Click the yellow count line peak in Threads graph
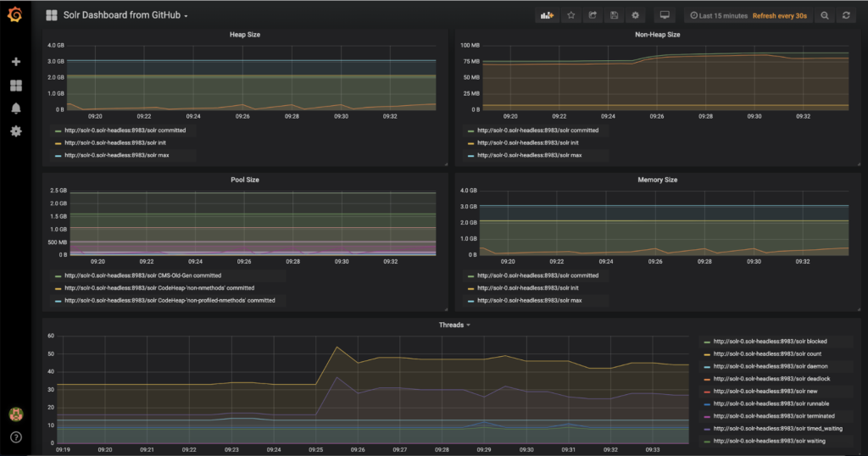Image resolution: width=868 pixels, height=456 pixels. (337, 347)
